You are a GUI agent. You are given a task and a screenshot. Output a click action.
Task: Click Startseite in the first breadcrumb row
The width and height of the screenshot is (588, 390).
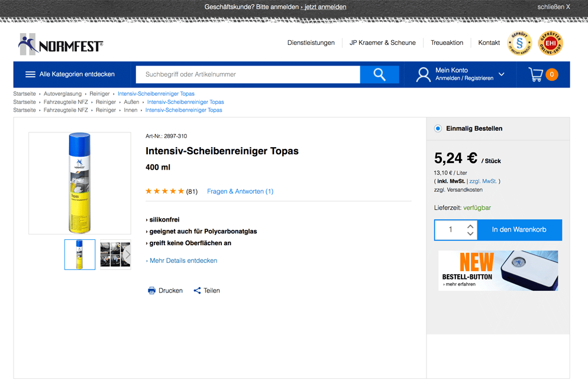24,94
